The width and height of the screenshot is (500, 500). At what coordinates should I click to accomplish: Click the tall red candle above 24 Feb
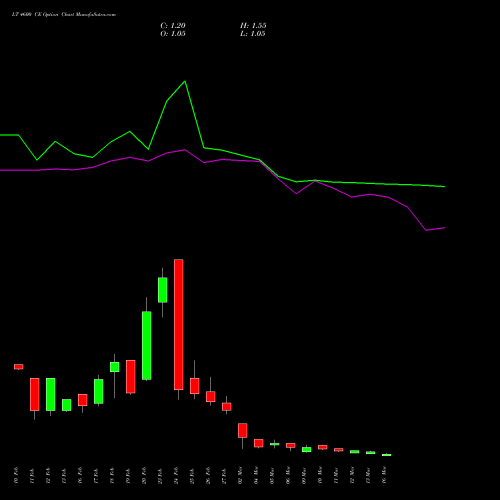(179, 324)
